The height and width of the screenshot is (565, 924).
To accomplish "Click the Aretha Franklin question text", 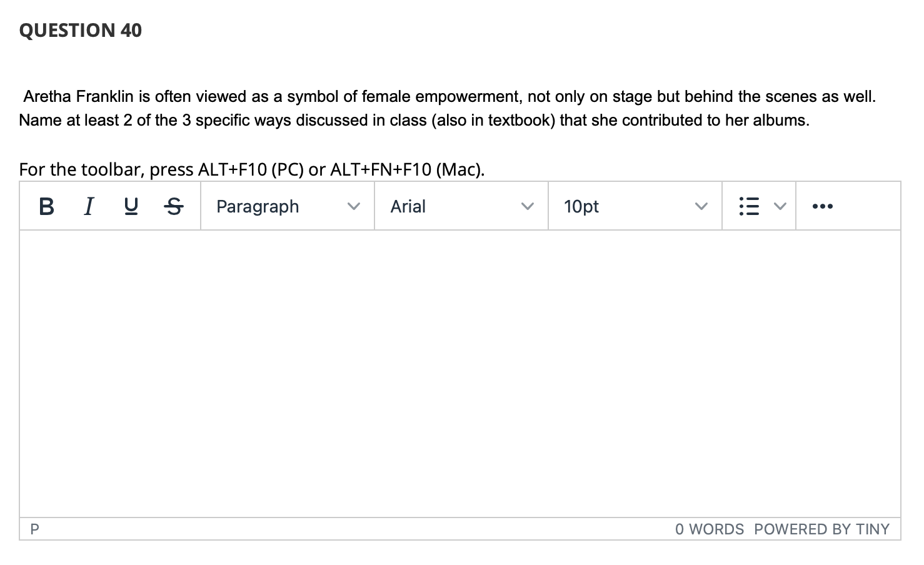I will click(448, 108).
